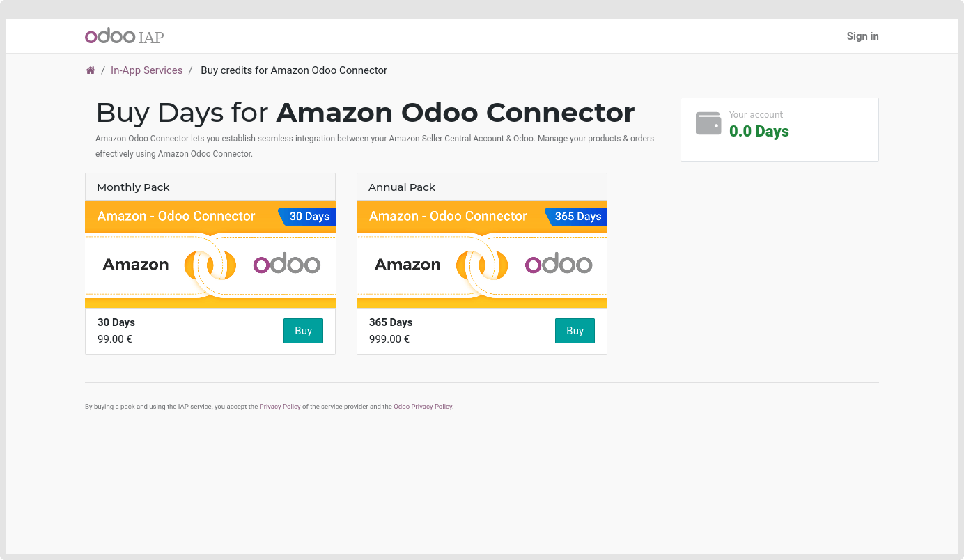Buy the 365 Days Annual Pack
The image size is (964, 560).
tap(575, 331)
